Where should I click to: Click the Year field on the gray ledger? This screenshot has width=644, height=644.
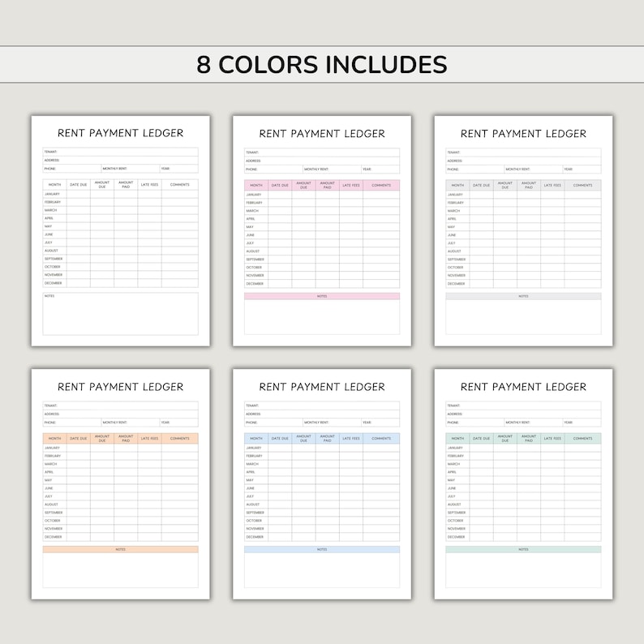pos(582,170)
